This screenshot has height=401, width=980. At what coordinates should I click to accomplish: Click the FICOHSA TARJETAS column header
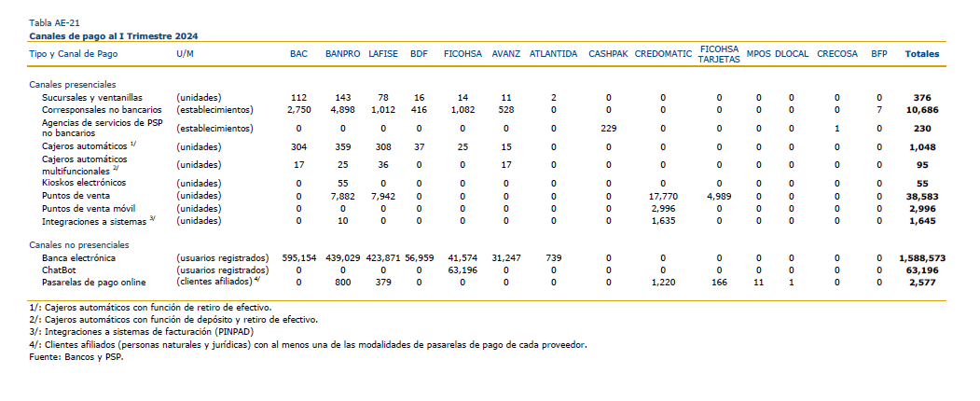point(719,54)
